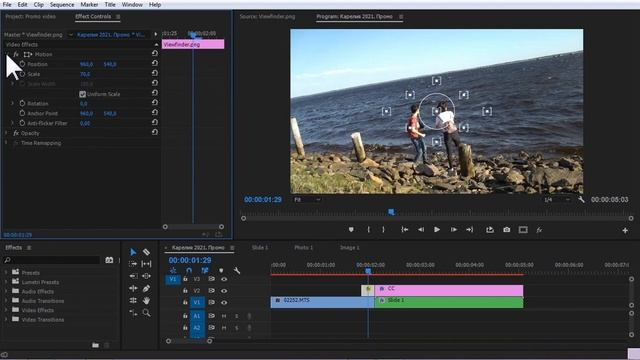Open timeline display settings wrench
640x360 pixels.
pyautogui.click(x=237, y=271)
